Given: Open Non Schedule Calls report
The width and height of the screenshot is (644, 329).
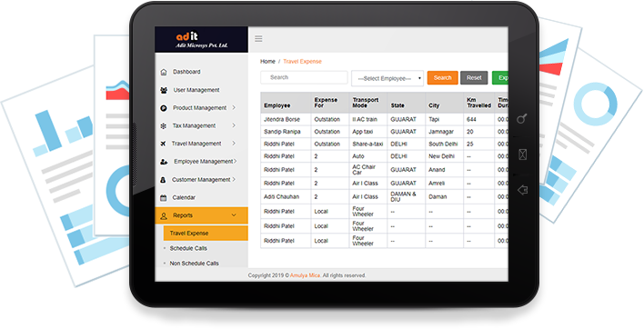Looking at the screenshot, I should (x=195, y=264).
